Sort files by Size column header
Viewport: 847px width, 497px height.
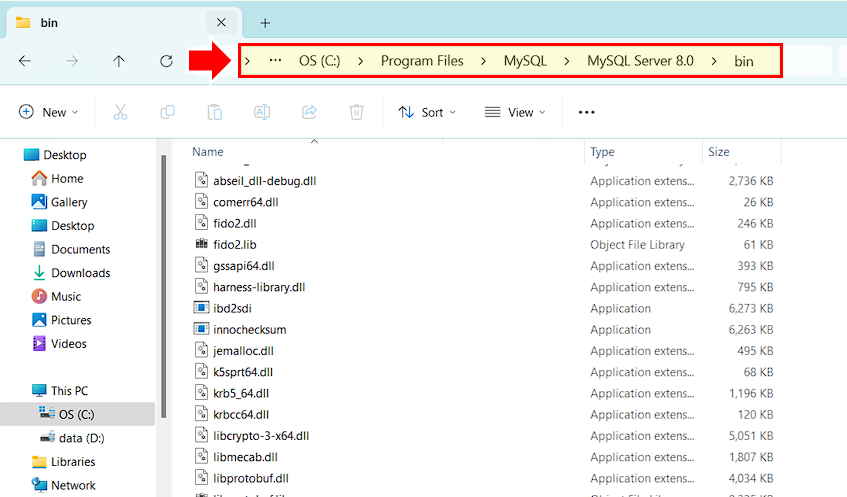719,152
